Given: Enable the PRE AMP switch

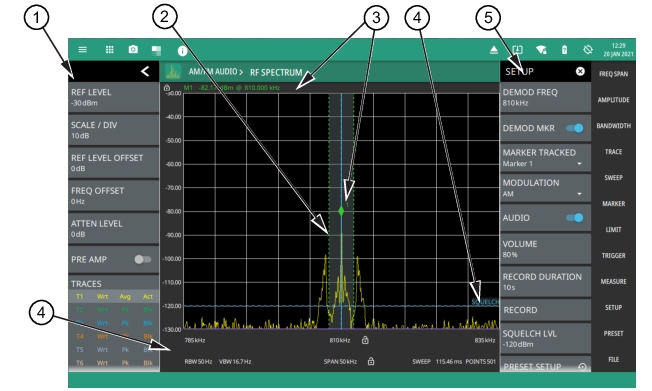Looking at the screenshot, I should [x=143, y=259].
